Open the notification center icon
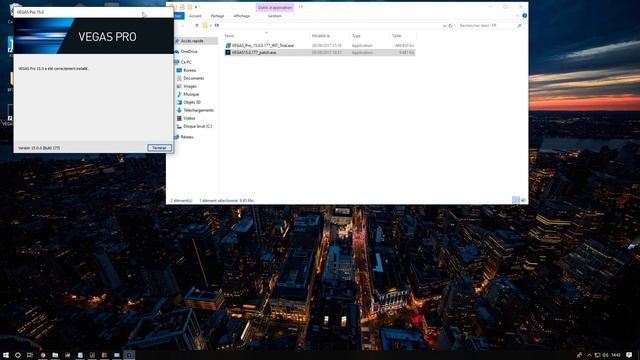Viewport: 640px width, 360px height. coord(629,355)
